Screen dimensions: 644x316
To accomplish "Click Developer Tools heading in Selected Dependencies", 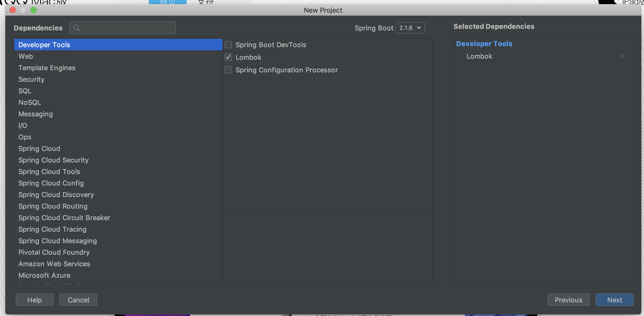I will point(484,44).
